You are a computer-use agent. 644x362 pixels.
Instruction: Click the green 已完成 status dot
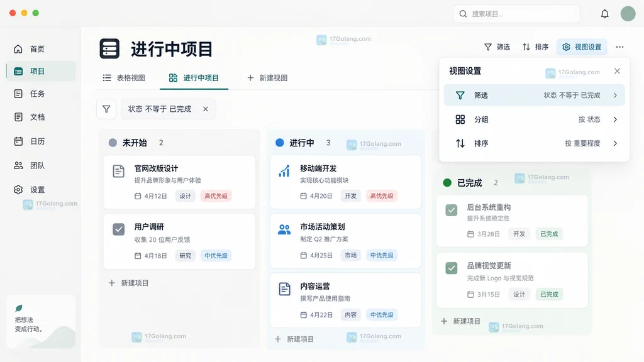coord(447,183)
